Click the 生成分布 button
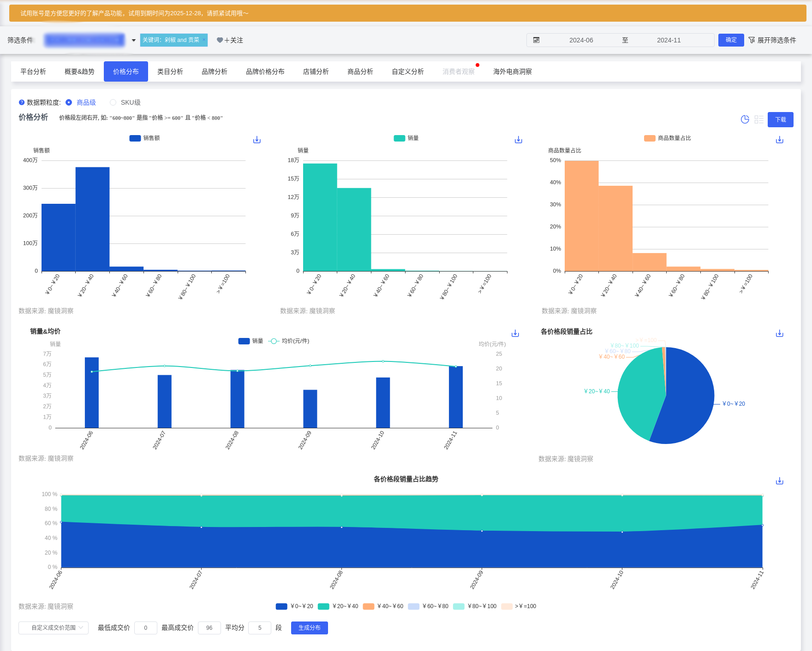This screenshot has height=651, width=812. [x=310, y=627]
